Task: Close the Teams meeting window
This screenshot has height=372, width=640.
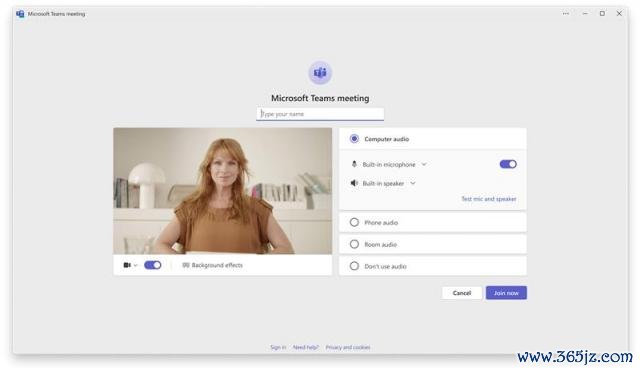Action: click(x=619, y=13)
